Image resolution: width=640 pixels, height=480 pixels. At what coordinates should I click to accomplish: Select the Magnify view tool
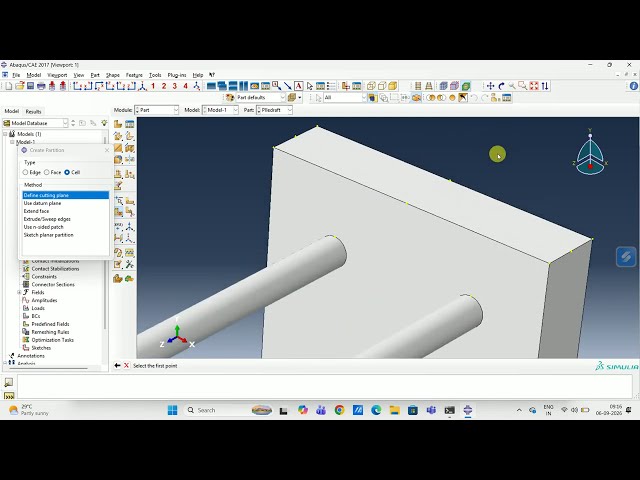(512, 86)
